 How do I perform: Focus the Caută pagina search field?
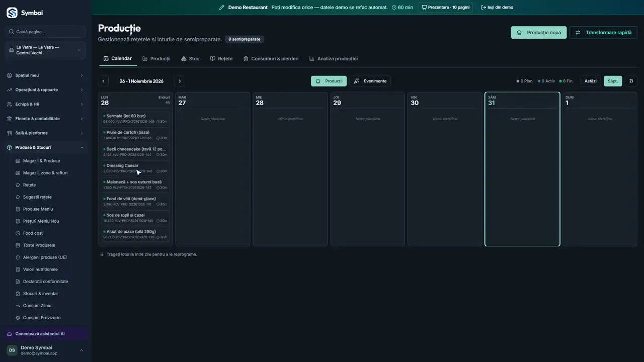[45, 32]
